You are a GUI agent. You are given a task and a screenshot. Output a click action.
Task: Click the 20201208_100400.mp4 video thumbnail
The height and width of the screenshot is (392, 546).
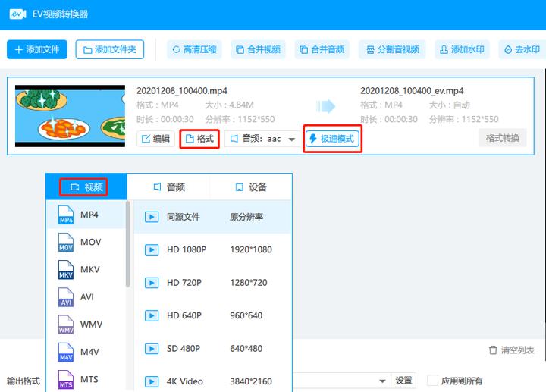70,116
